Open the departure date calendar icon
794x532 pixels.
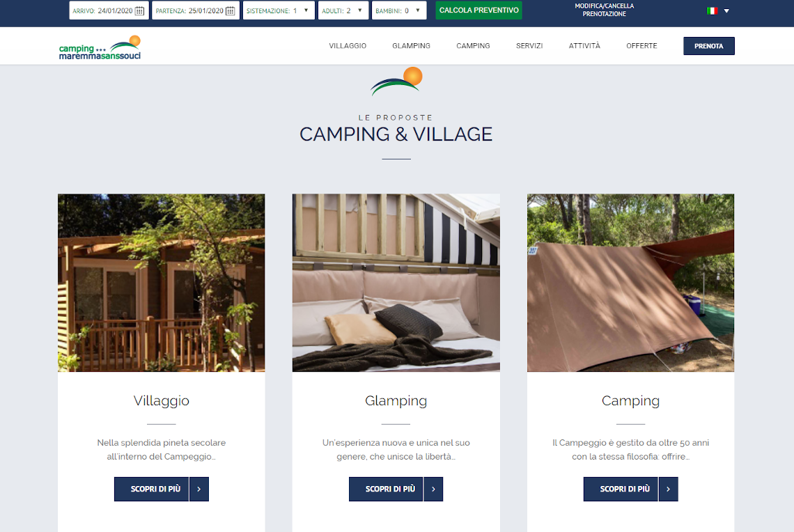(x=230, y=10)
